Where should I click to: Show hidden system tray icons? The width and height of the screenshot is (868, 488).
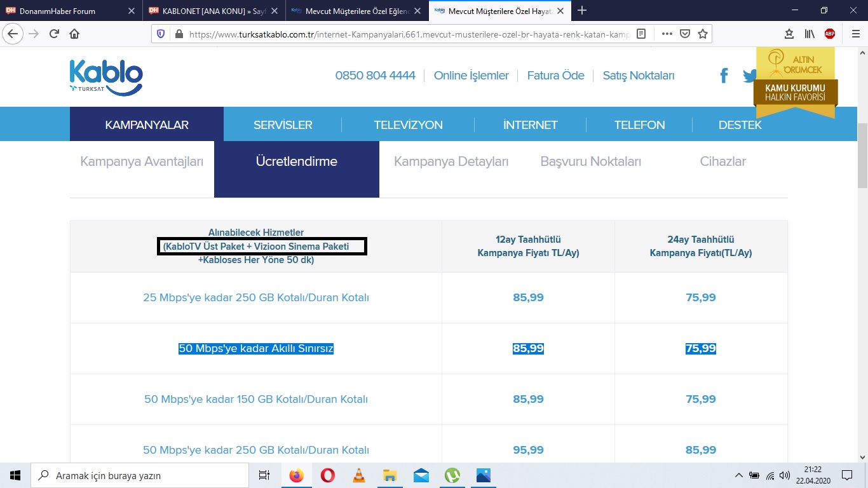pyautogui.click(x=738, y=475)
